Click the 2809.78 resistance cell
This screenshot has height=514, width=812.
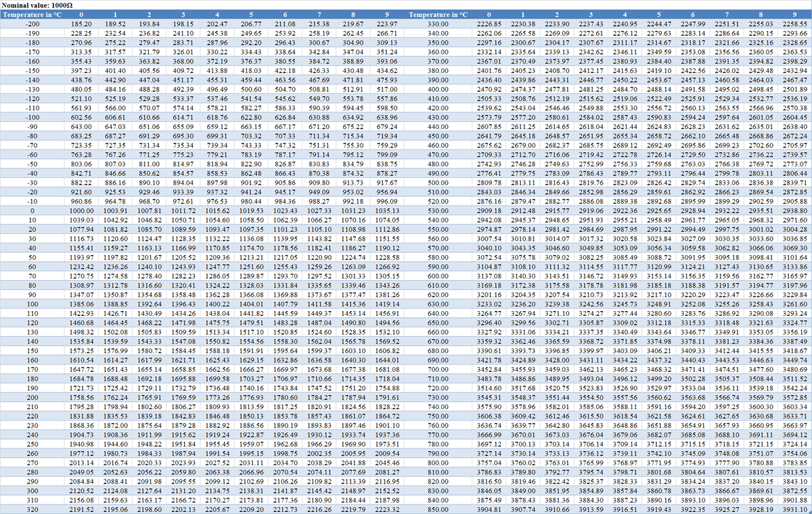click(489, 183)
